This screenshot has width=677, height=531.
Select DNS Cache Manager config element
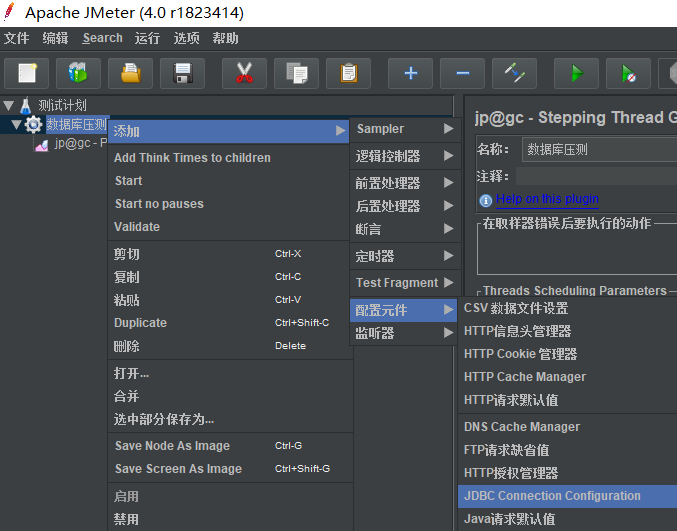pyautogui.click(x=568, y=427)
